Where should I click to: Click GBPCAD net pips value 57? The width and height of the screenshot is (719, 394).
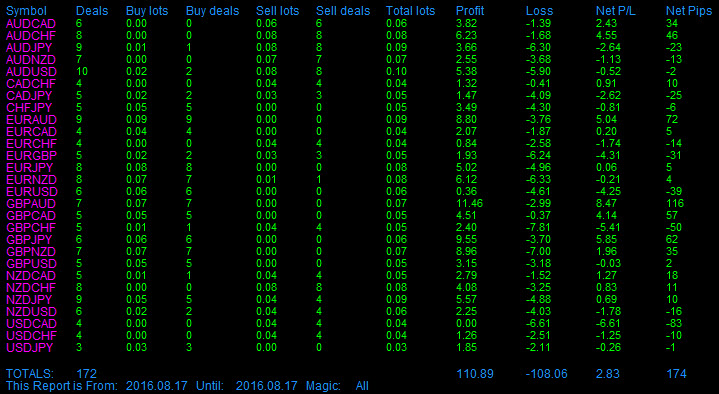pyautogui.click(x=672, y=216)
